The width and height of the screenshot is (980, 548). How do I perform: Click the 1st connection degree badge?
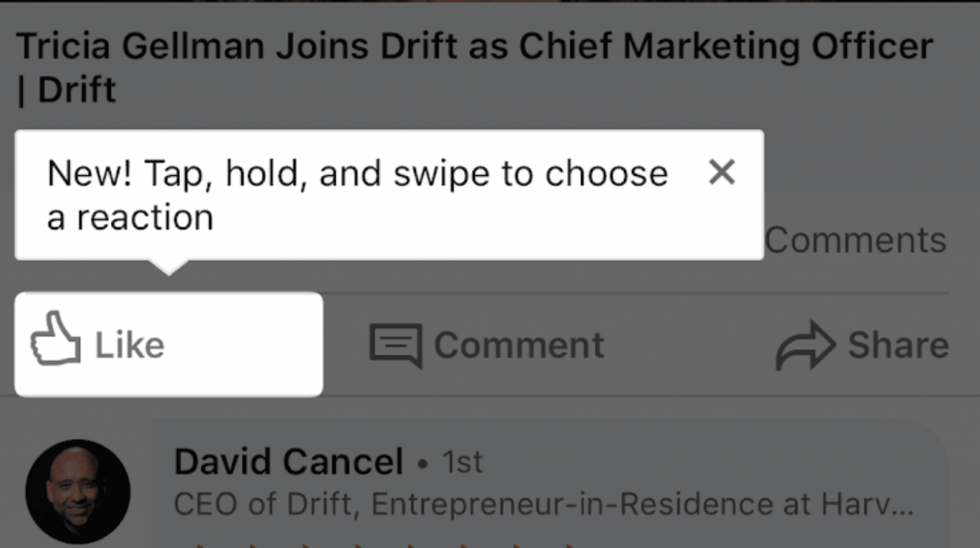(462, 462)
